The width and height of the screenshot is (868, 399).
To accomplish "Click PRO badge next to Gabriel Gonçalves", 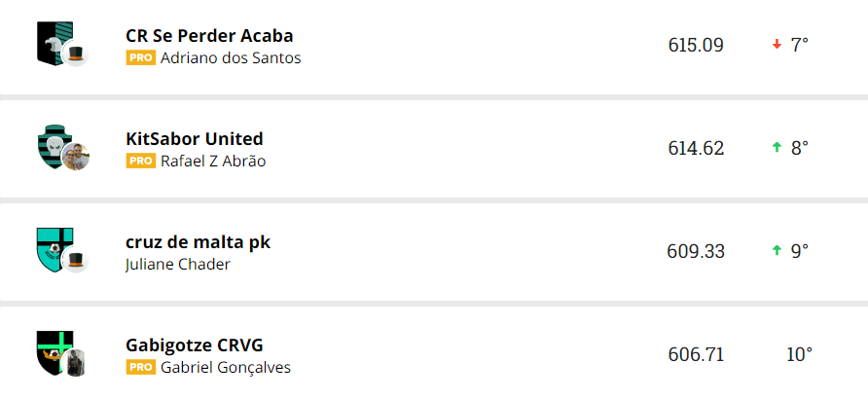I will pos(141,367).
